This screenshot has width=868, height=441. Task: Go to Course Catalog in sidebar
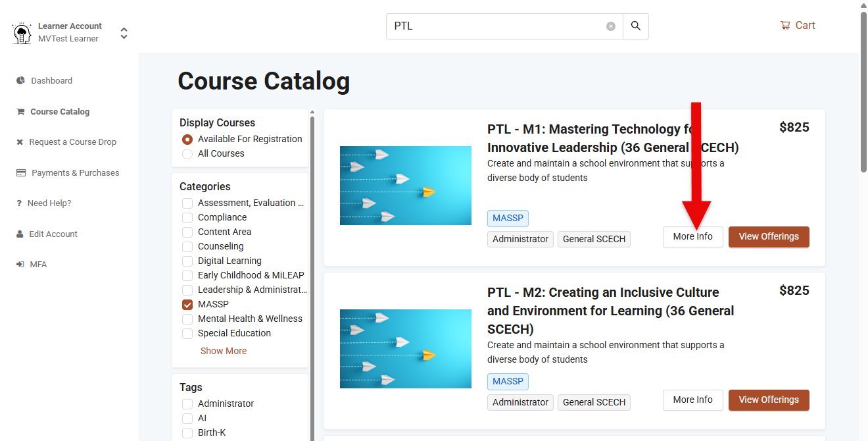coord(60,112)
